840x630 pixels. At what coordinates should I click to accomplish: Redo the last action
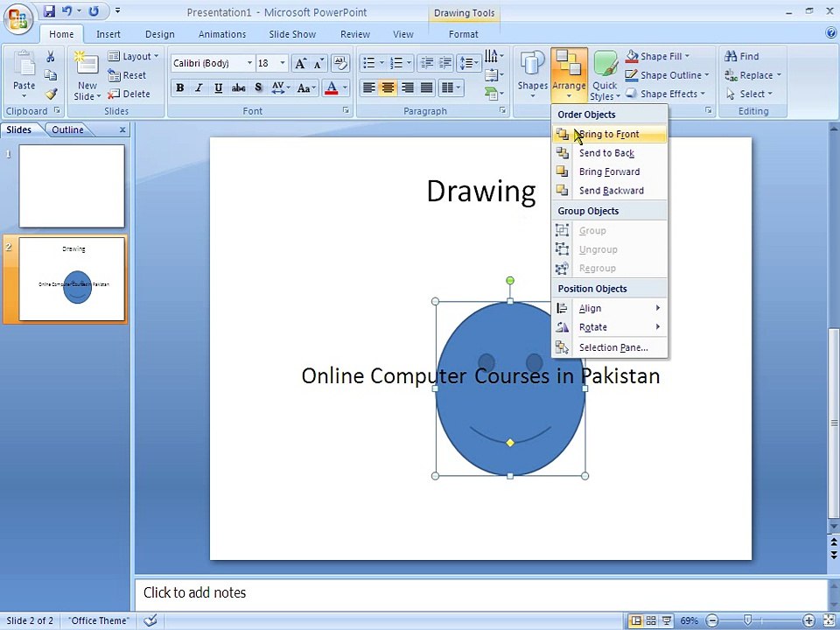click(x=94, y=10)
